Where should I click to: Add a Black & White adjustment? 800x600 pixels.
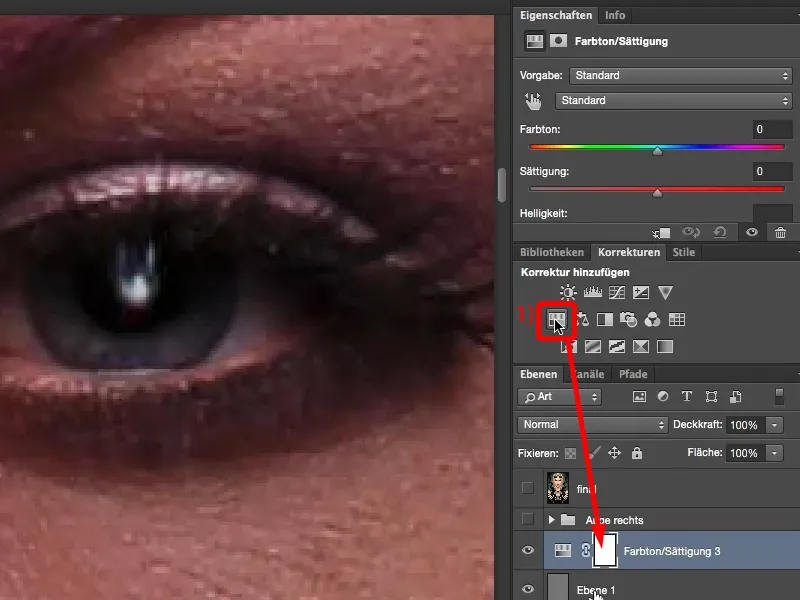click(605, 320)
